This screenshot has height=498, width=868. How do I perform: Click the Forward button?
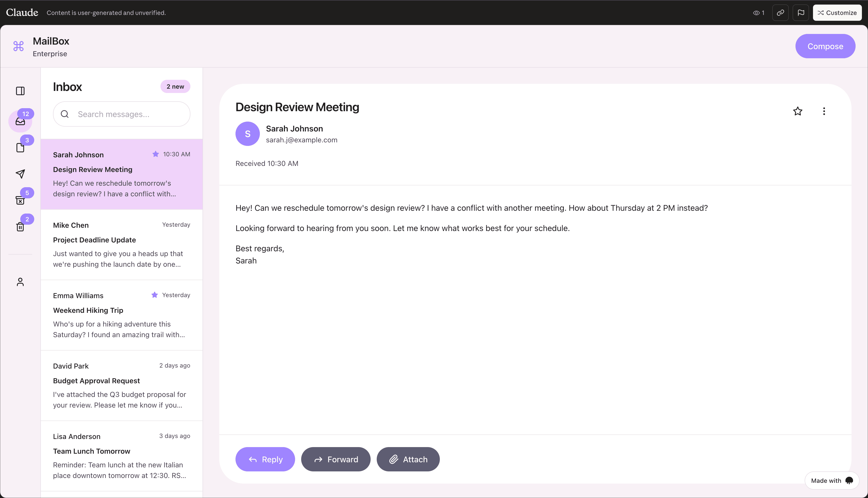click(x=335, y=459)
